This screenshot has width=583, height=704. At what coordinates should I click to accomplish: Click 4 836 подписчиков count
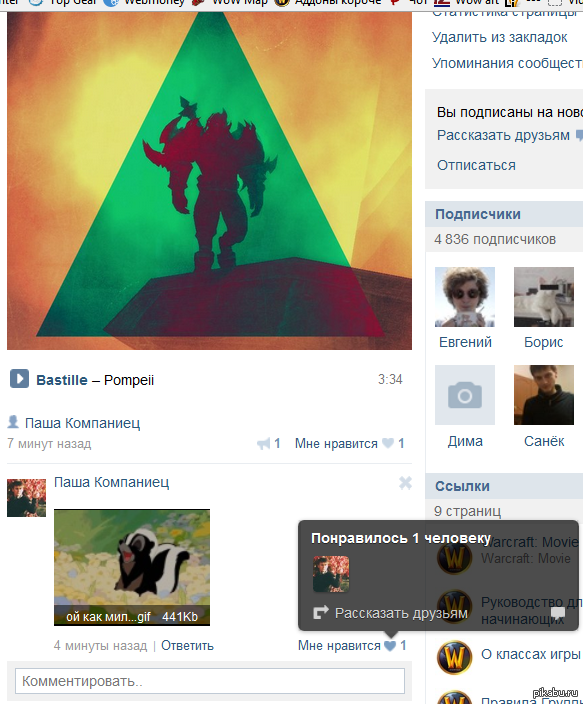pyautogui.click(x=495, y=239)
